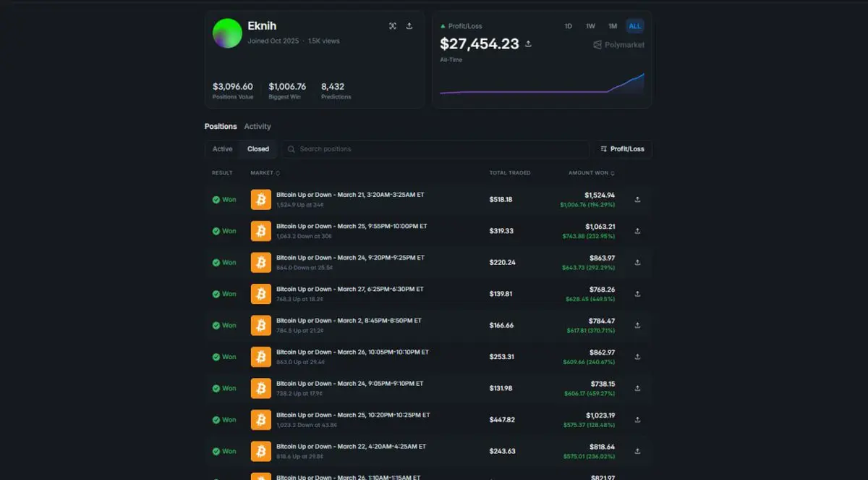Screen dimensions: 868x480
Task: Click the Eknih profile avatar
Action: click(227, 33)
